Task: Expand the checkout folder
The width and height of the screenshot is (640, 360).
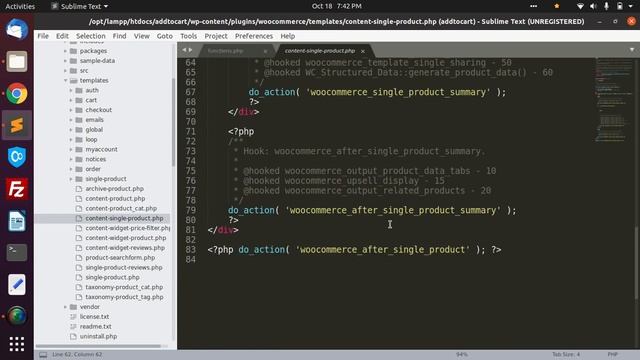Action: click(x=71, y=110)
